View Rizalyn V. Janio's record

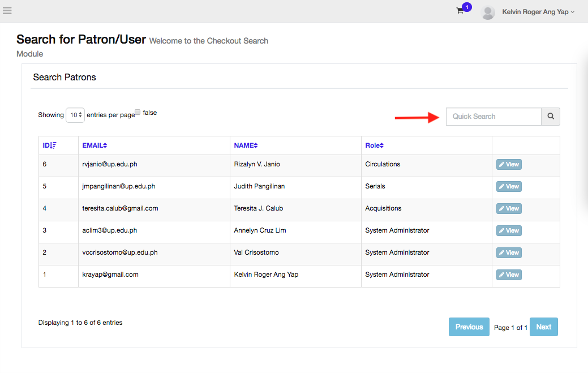pyautogui.click(x=509, y=164)
